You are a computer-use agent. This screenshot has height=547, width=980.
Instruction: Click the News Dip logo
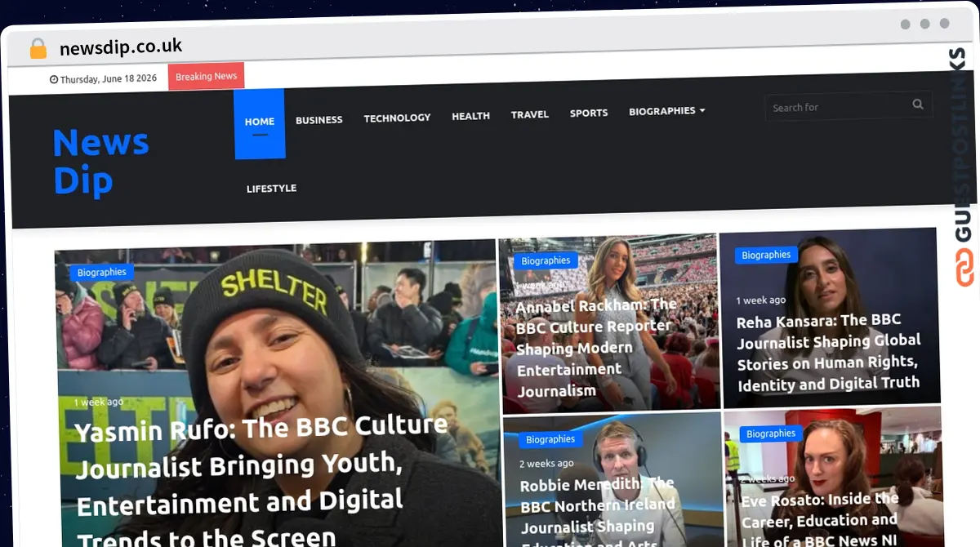coord(100,162)
